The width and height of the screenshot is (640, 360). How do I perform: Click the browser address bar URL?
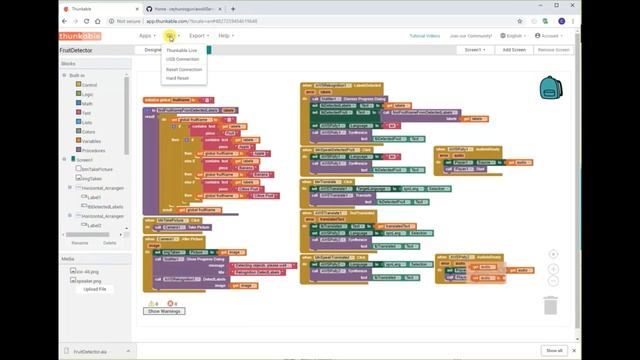click(x=202, y=21)
